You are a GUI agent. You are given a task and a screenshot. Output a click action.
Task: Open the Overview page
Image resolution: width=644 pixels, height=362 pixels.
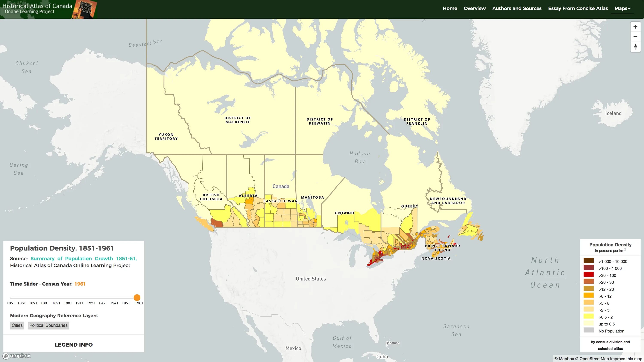474,9
